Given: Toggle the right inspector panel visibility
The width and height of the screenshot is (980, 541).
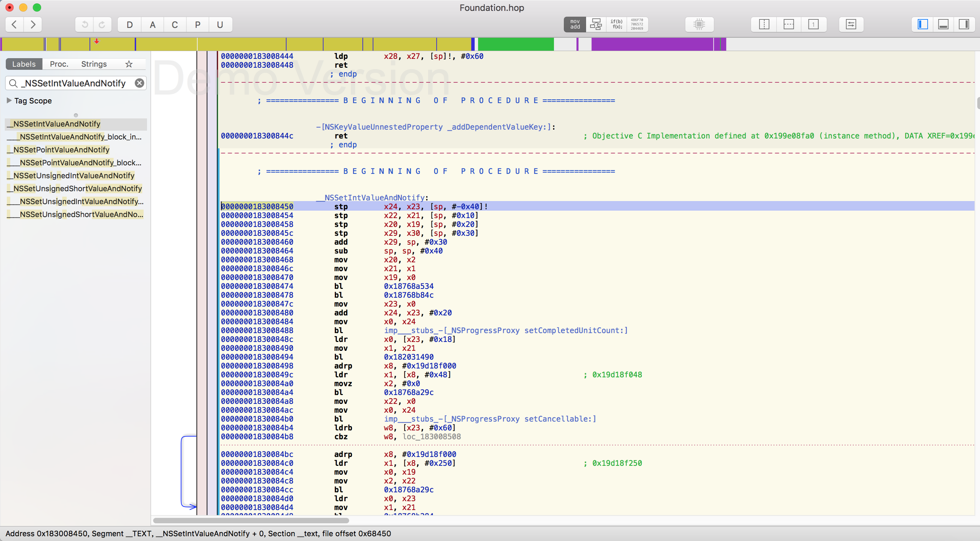Looking at the screenshot, I should click(x=964, y=24).
